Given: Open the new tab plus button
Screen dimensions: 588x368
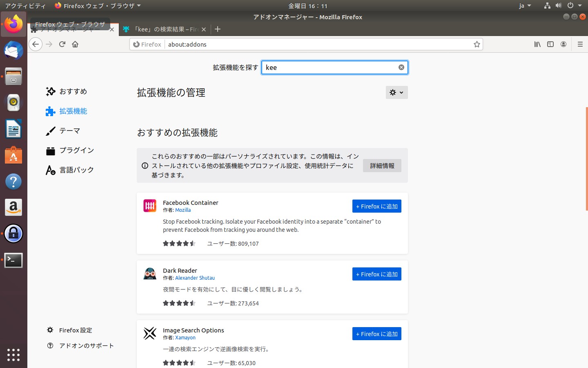Looking at the screenshot, I should (x=218, y=29).
